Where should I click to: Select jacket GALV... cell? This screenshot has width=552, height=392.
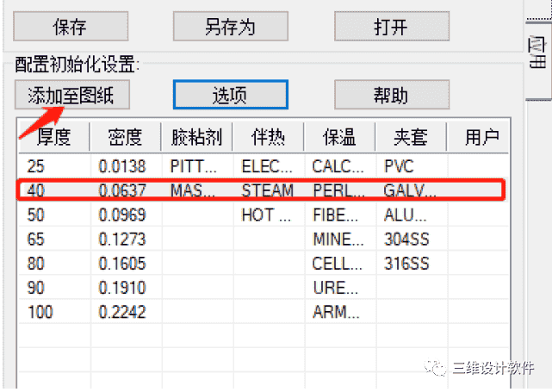[410, 190]
